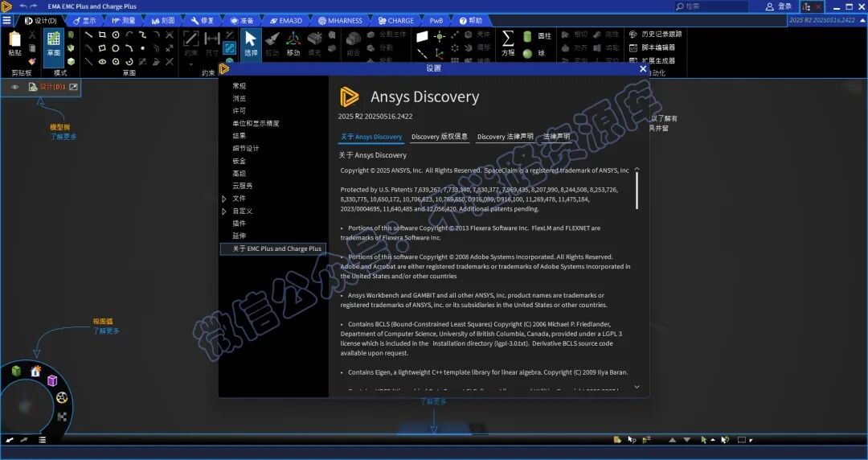Switch to the 测量 ribbon tab
This screenshot has height=460, width=868.
123,20
